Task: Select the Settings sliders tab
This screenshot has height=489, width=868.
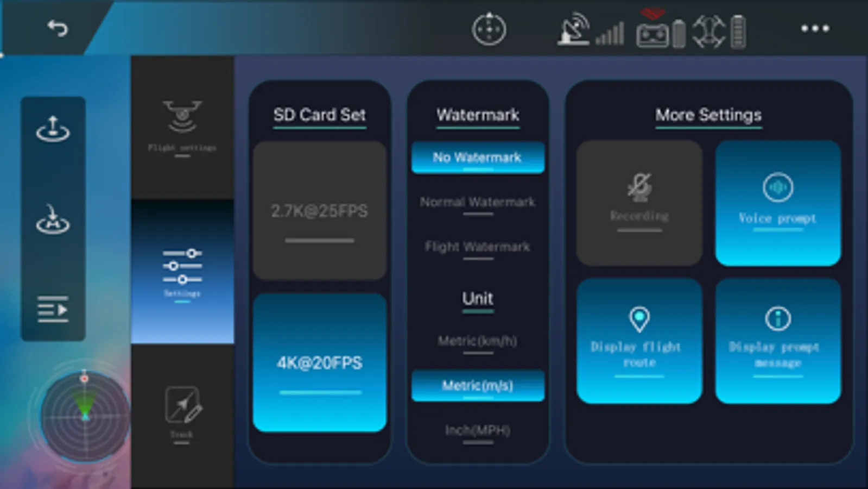Action: pyautogui.click(x=182, y=272)
